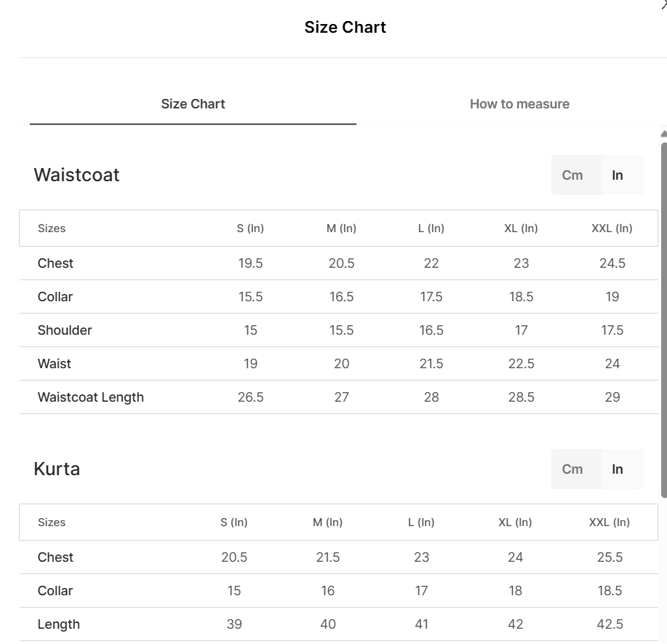Click the Waistcoat section heading
The width and height of the screenshot is (667, 644).
76,175
